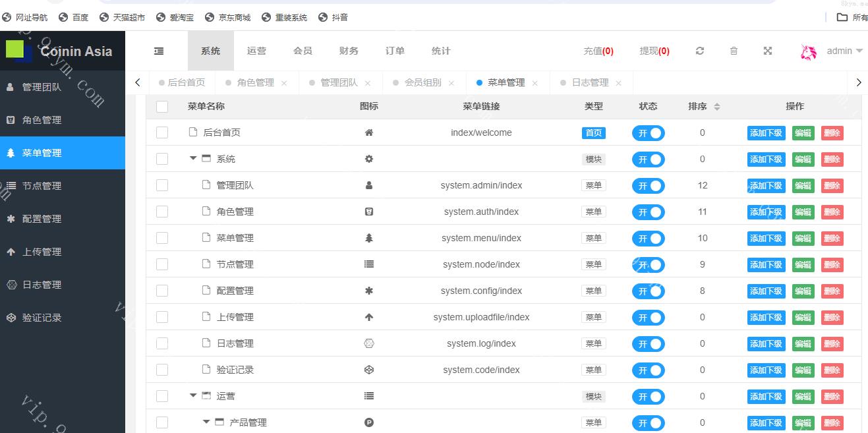Collapse the 运营 tree node
Viewport: 868px width, 433px height.
coord(193,395)
